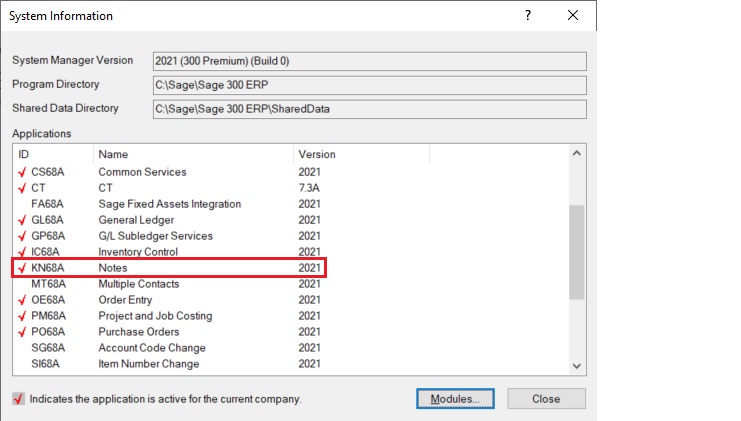Screen dimensions: 741x421
Task: Click the red checkmark next to CS68A
Action: [22, 172]
